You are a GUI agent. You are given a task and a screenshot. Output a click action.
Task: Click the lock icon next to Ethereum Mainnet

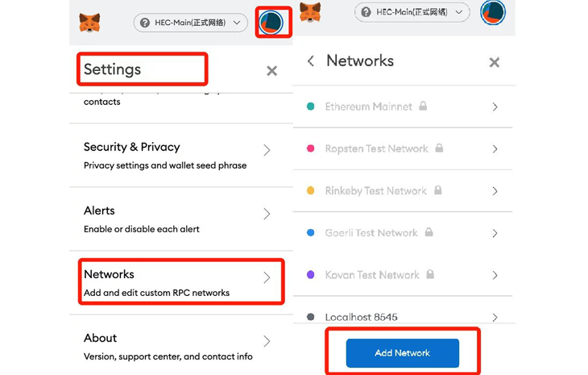coord(423,106)
